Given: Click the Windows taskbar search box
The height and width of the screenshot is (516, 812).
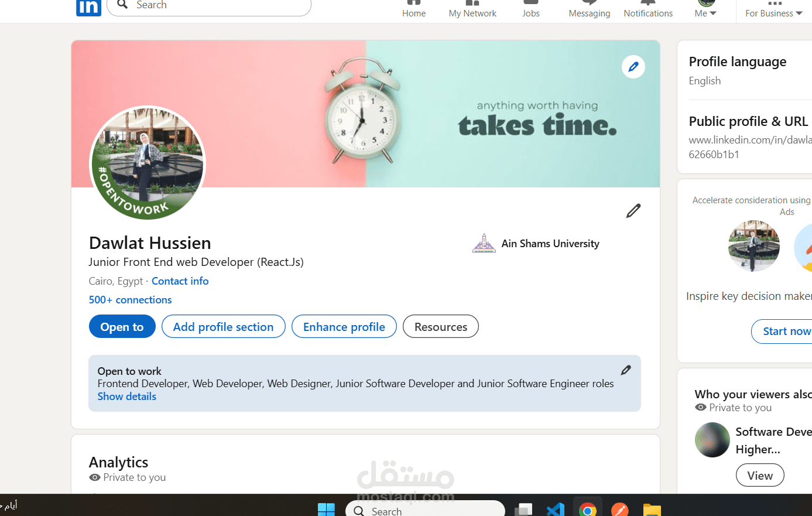Looking at the screenshot, I should (x=425, y=510).
